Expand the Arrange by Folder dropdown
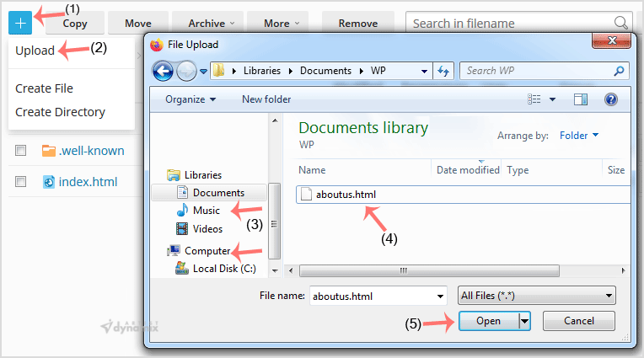This screenshot has height=358, width=644. tap(579, 135)
